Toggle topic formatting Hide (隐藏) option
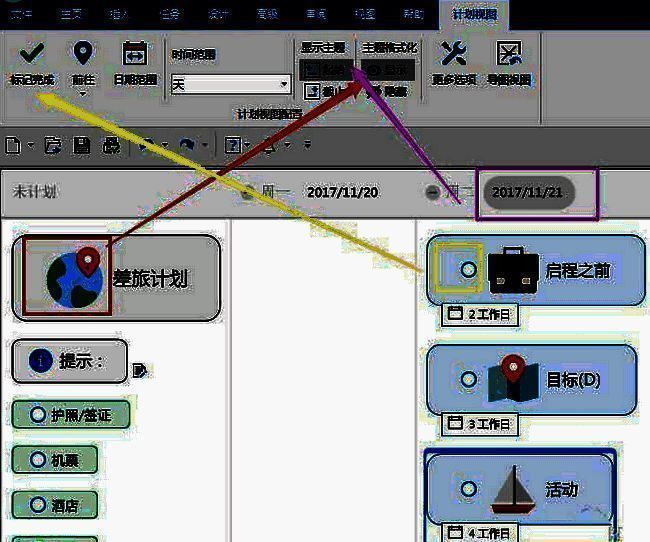 pos(388,91)
